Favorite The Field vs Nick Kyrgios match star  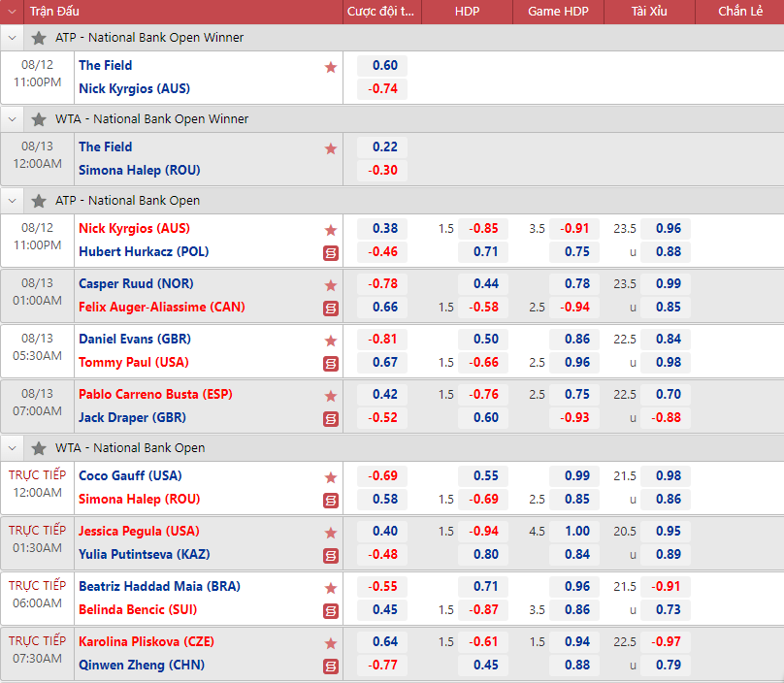331,67
